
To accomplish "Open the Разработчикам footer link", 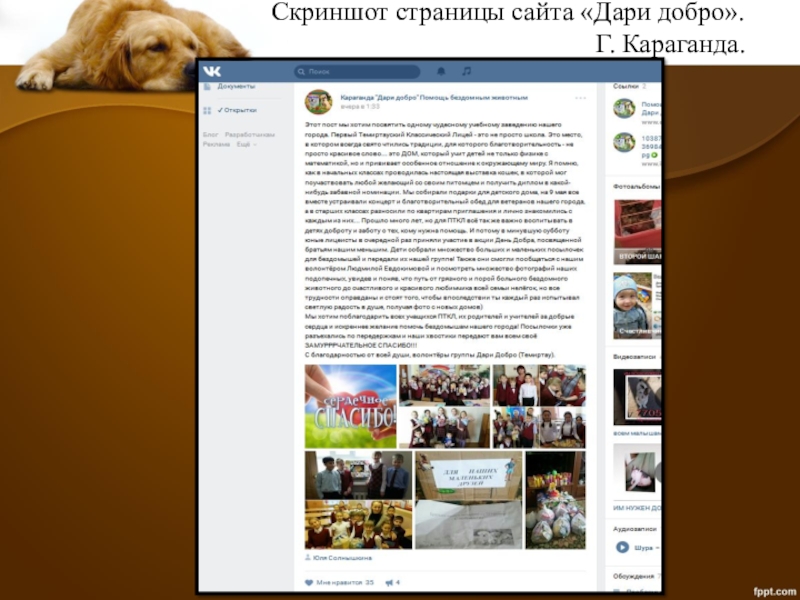I will point(249,135).
